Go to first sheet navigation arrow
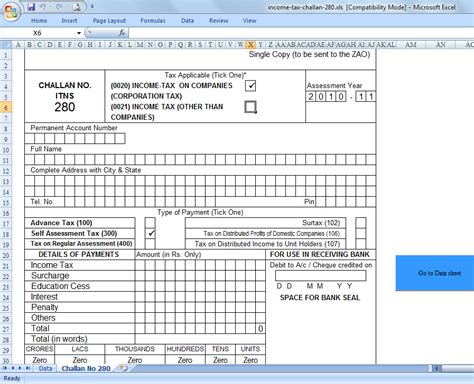This screenshot has width=474, height=384. tap(5, 368)
